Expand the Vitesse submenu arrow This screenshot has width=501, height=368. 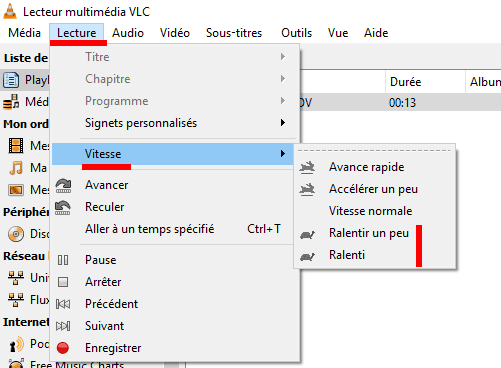283,153
